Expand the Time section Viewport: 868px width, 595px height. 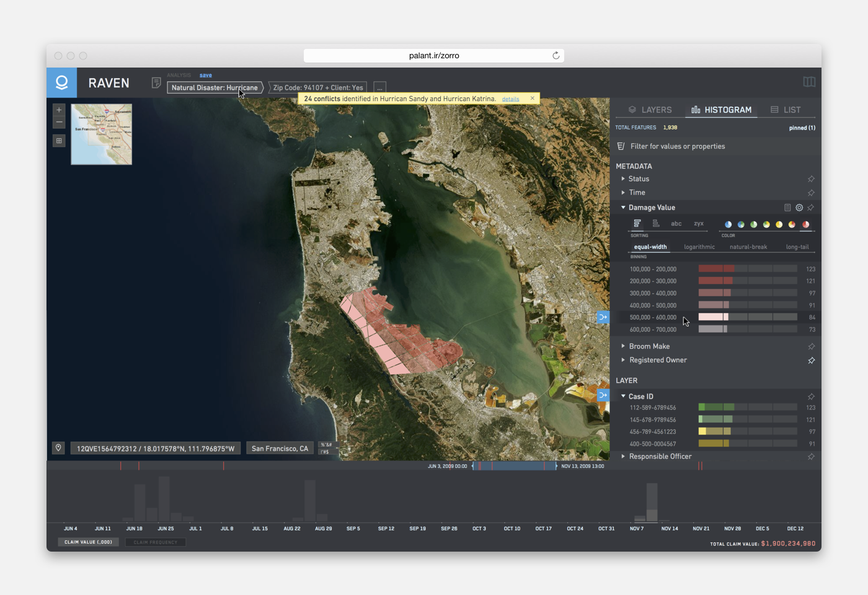coord(623,192)
